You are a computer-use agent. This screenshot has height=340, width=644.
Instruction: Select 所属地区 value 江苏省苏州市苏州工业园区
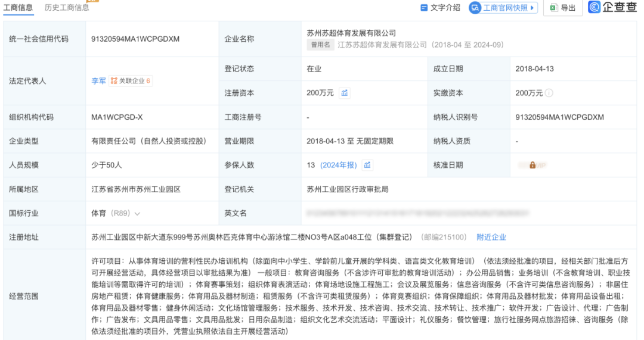[136, 189]
